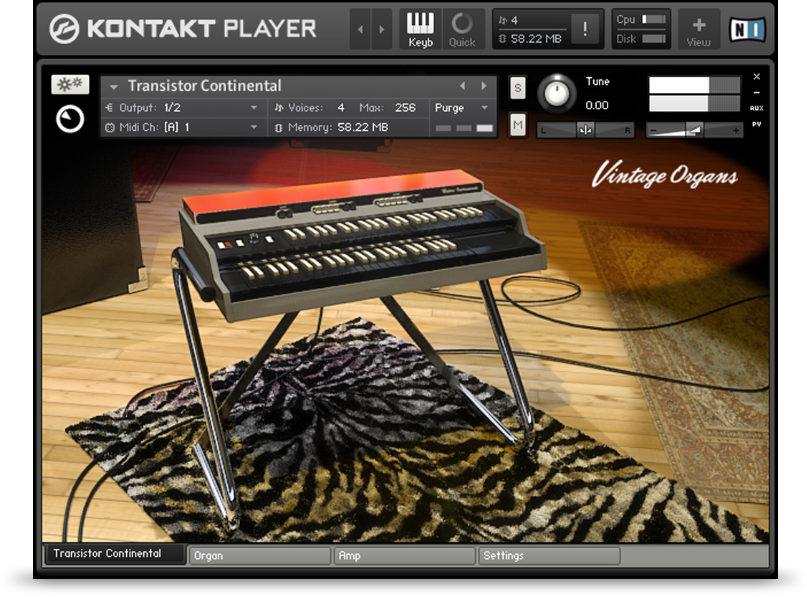Load next preset with right arrow

pyautogui.click(x=484, y=86)
